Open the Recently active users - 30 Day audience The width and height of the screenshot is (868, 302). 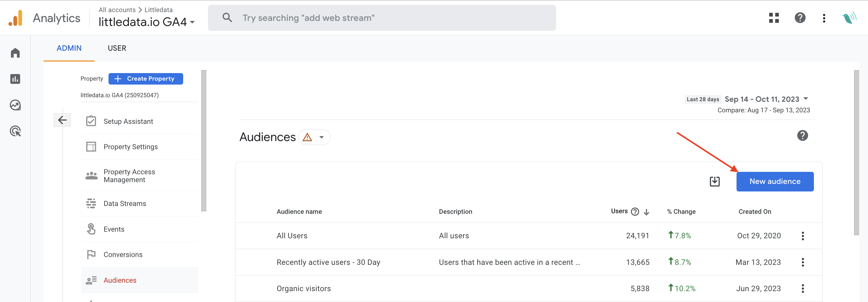click(328, 262)
